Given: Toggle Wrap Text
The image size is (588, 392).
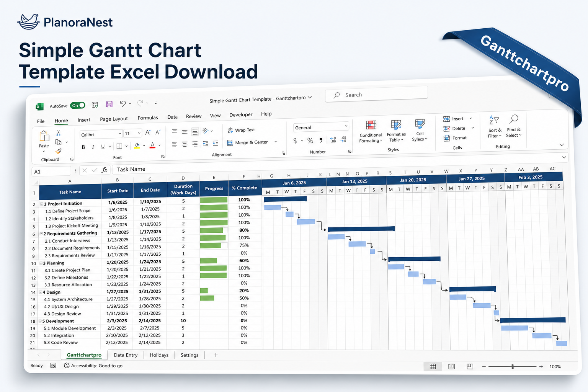Looking at the screenshot, I should [241, 130].
